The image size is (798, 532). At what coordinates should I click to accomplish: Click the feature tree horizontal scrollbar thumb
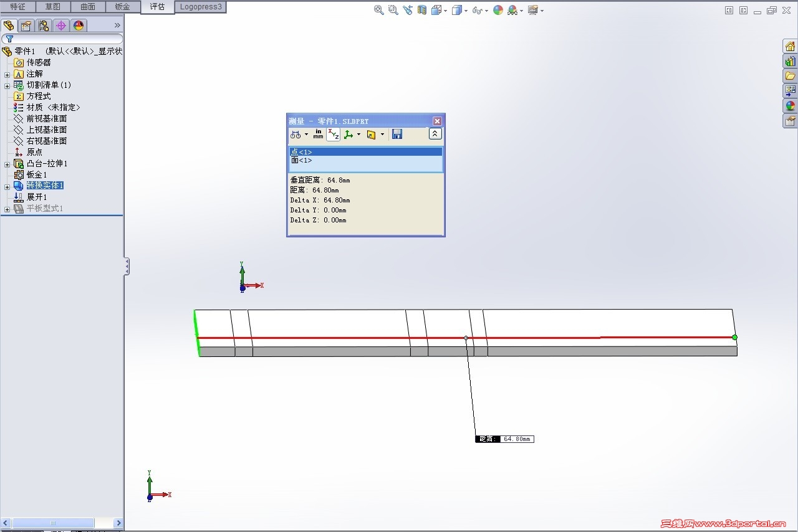(x=53, y=523)
